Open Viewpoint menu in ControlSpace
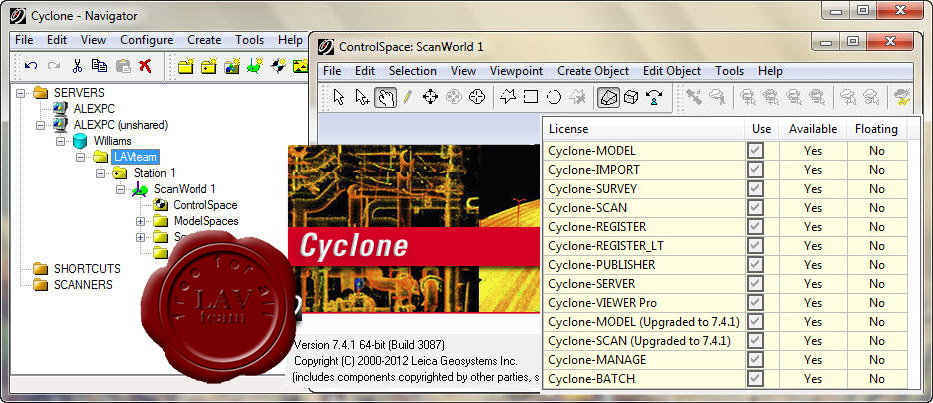This screenshot has width=933, height=403. [x=516, y=71]
